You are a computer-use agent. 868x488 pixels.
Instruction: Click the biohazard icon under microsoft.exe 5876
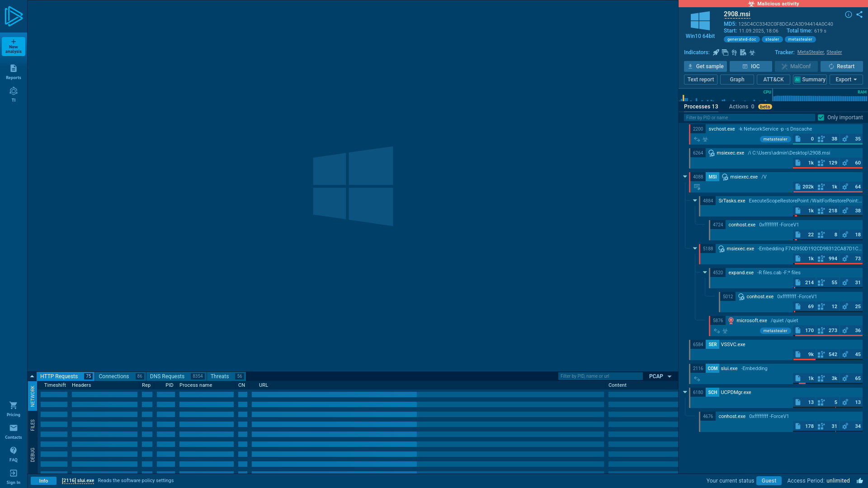725,331
